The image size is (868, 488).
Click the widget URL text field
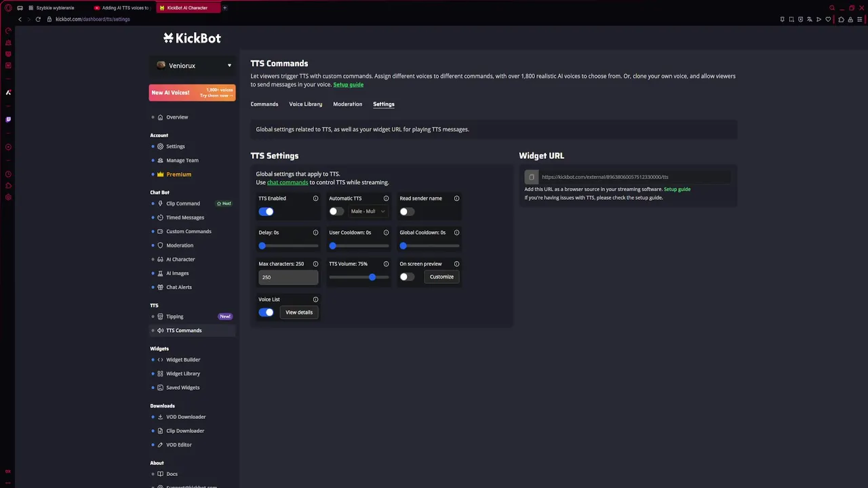pyautogui.click(x=635, y=177)
